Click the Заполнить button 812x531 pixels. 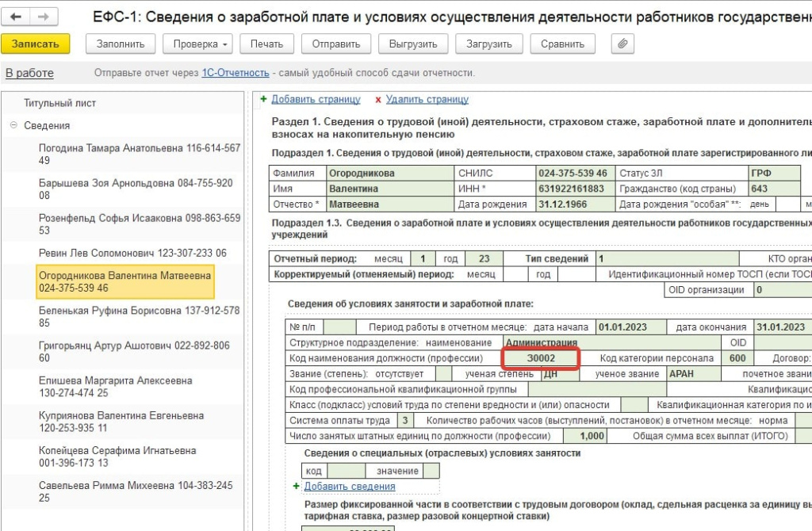(121, 44)
